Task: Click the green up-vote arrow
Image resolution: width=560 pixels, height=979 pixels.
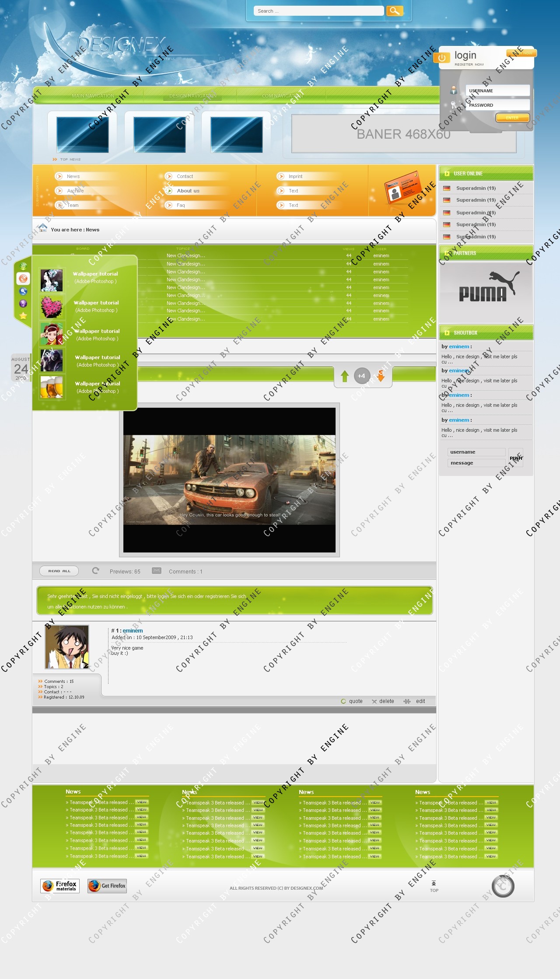Action: (345, 376)
